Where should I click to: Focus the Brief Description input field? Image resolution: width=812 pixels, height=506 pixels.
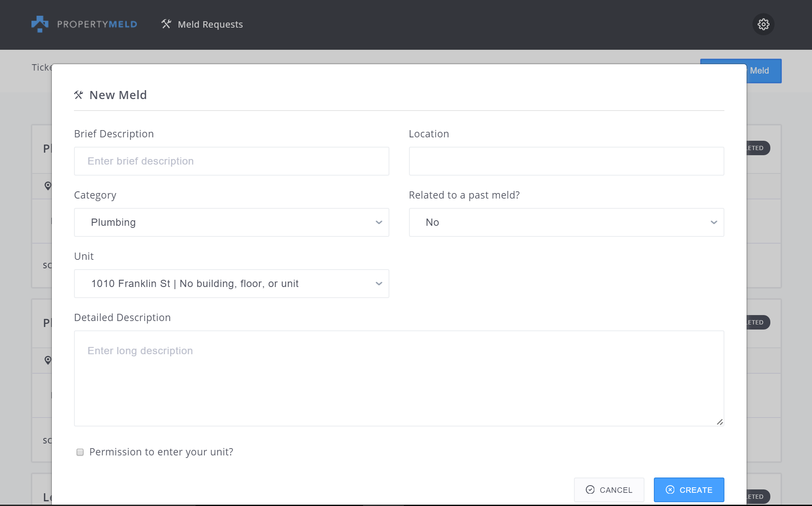(231, 161)
